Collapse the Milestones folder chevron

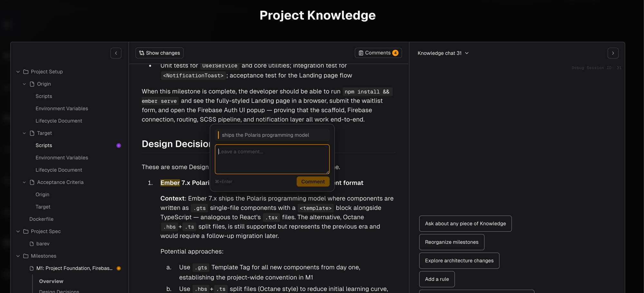point(18,256)
